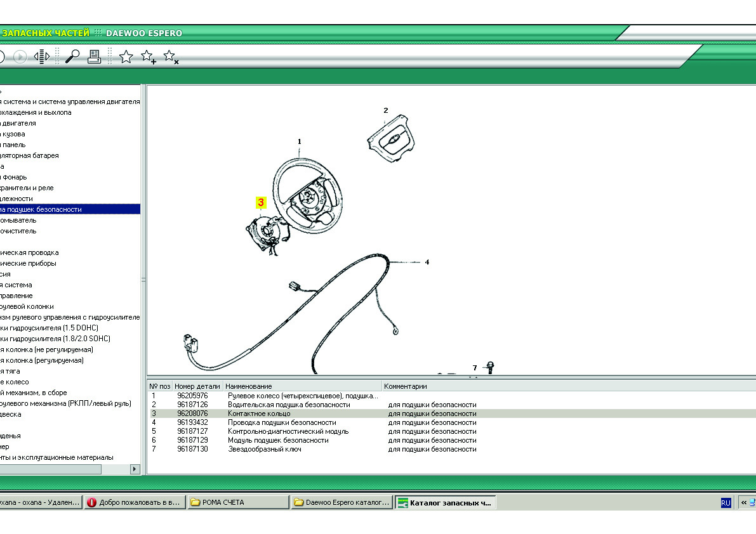Open 'Daewoo Espero каталог' folder in taskbar
This screenshot has height=534, width=756.
point(342,502)
